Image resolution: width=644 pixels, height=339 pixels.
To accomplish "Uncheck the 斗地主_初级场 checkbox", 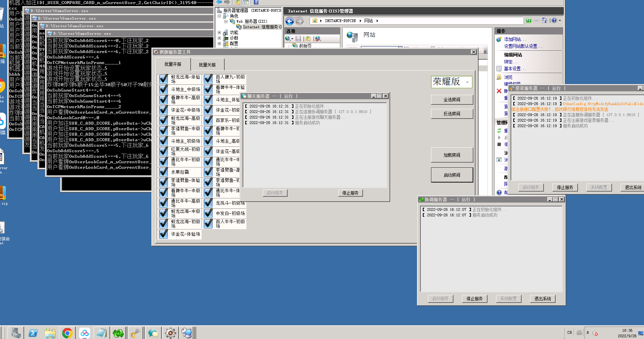I will point(163,141).
